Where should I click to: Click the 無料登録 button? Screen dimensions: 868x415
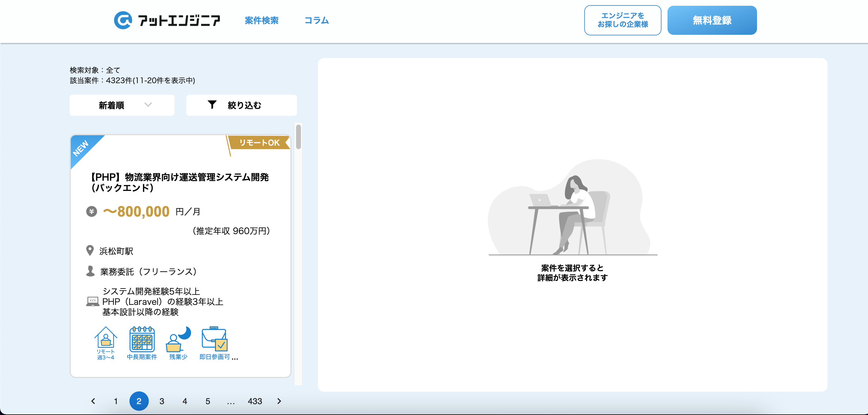click(712, 20)
